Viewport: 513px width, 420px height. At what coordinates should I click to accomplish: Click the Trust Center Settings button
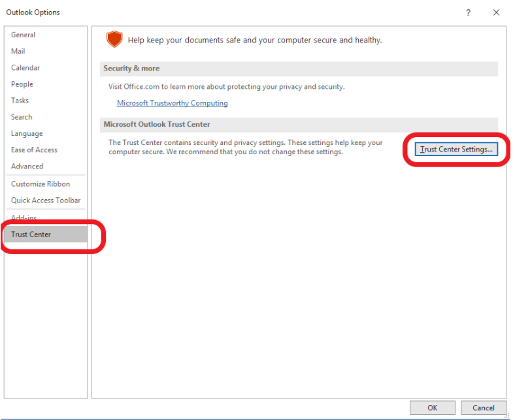tap(456, 149)
